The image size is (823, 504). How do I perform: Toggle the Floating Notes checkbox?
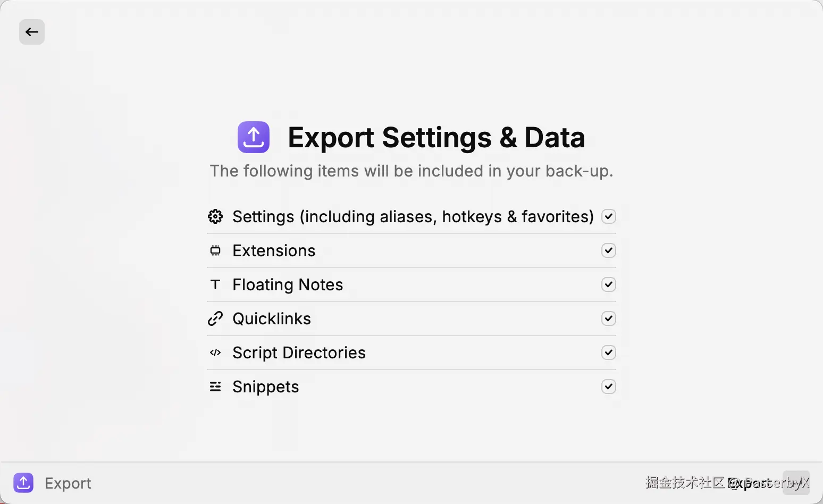tap(609, 284)
